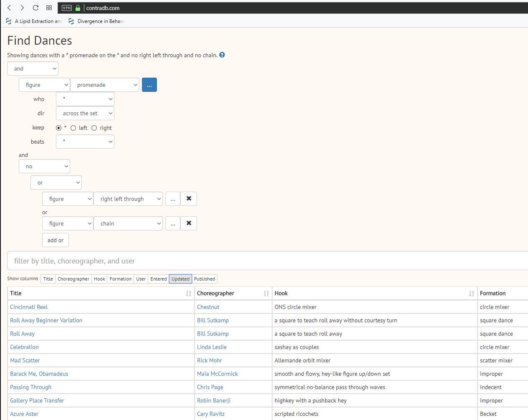This screenshot has width=528, height=420.
Task: Toggle the Published column button
Action: [205, 279]
